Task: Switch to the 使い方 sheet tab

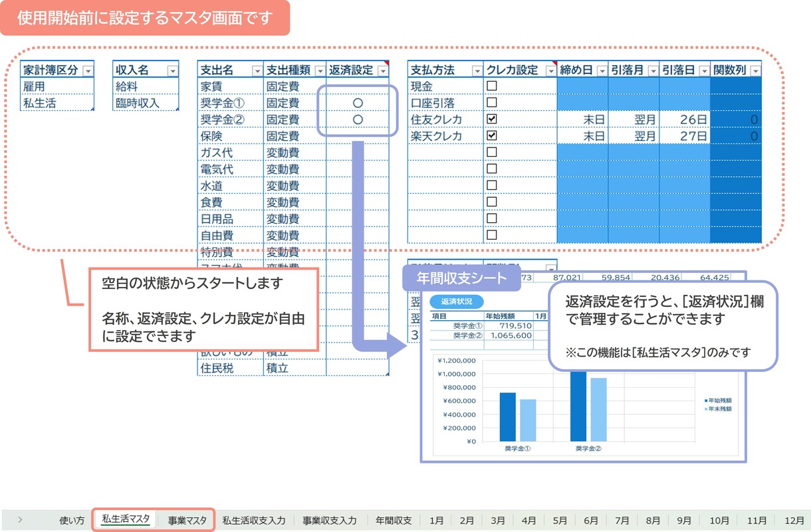Action: (x=72, y=521)
